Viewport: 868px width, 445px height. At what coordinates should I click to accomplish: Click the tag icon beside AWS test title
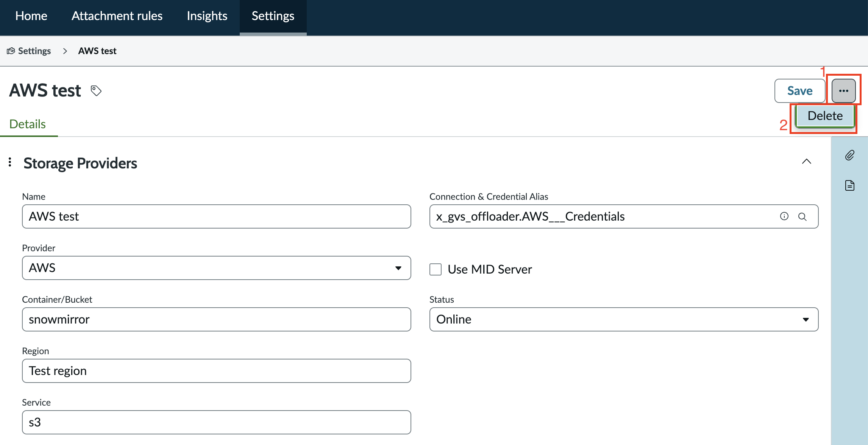[96, 91]
